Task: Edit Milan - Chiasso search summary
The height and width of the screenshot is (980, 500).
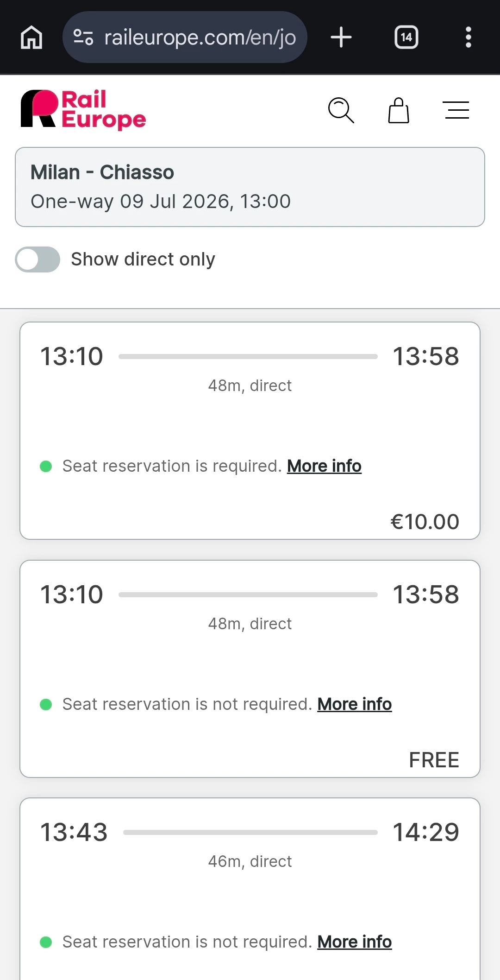Action: tap(250, 187)
